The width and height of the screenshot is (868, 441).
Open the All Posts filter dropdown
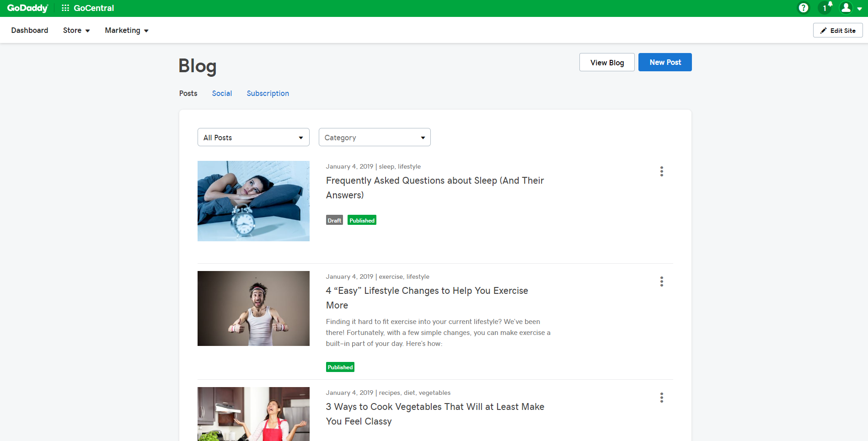coord(253,137)
